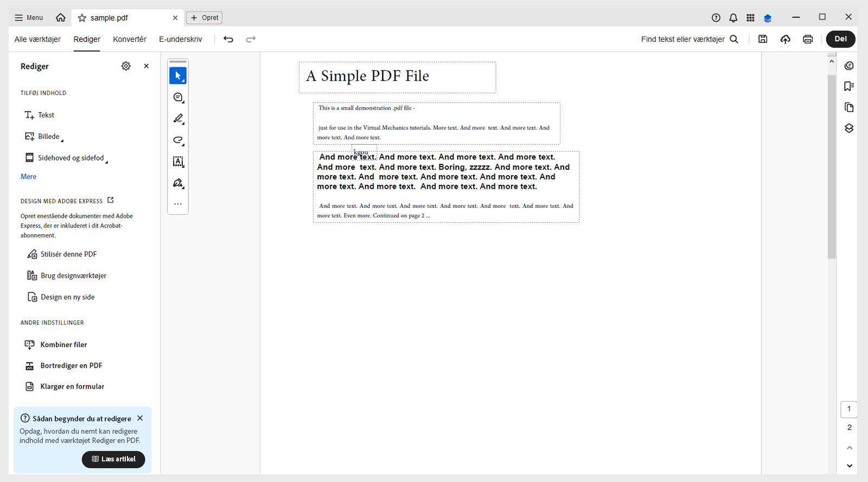Viewport: 868px width, 482px height.
Task: Open the fill and sign pen tool
Action: click(x=178, y=183)
